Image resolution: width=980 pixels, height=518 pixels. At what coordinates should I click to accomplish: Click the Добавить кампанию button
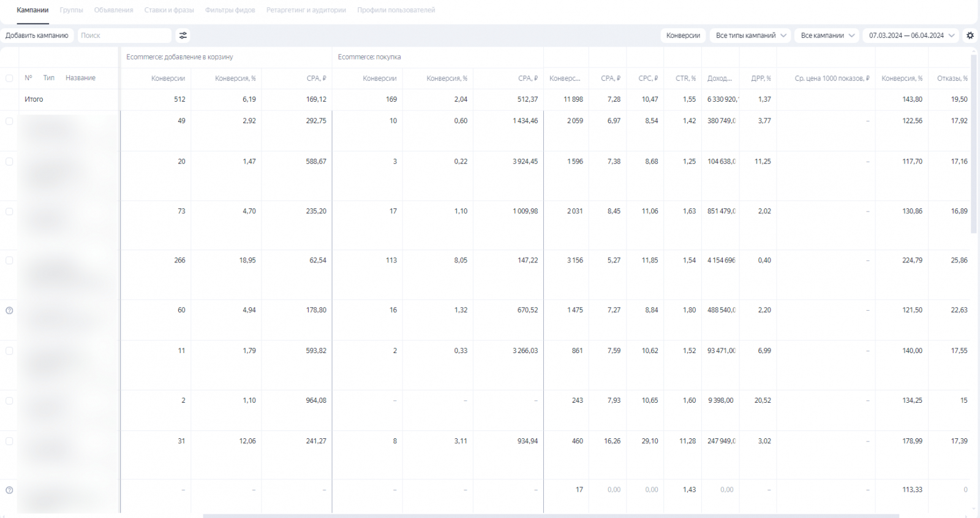pyautogui.click(x=37, y=36)
